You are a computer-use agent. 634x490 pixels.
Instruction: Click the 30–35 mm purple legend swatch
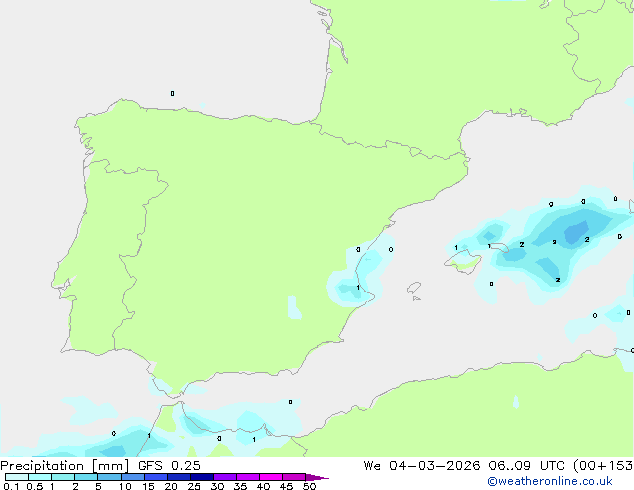tap(225, 477)
